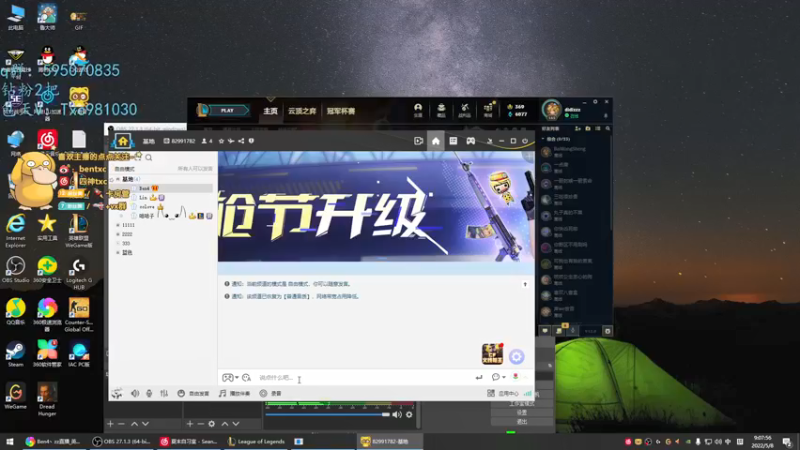The height and width of the screenshot is (450, 800).
Task: Open the YY template list icon
Action: click(x=453, y=141)
